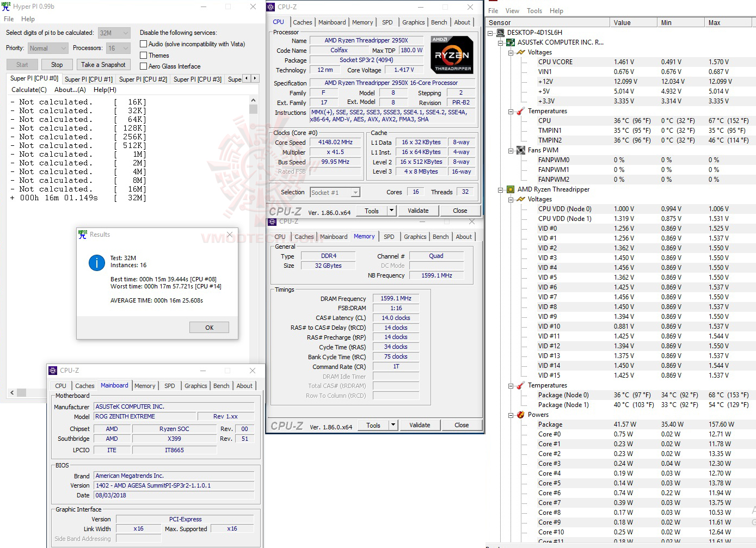Collapse the ASUSTeK COMPUTER INC. node
The width and height of the screenshot is (756, 548).
[x=501, y=42]
